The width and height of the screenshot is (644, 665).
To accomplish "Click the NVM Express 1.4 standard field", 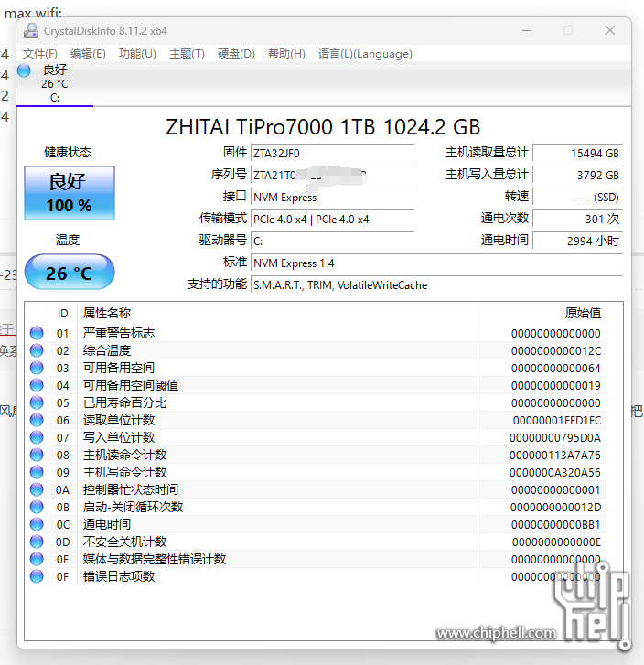I will 436,263.
